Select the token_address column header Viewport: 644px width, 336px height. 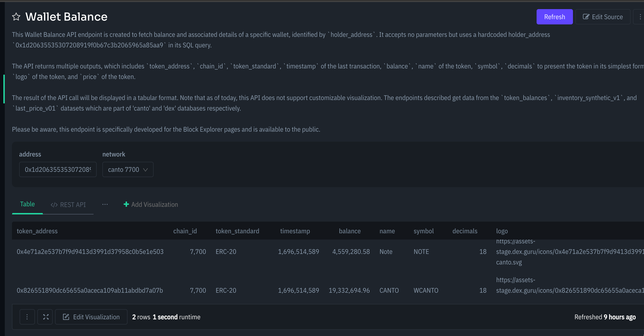tap(37, 231)
